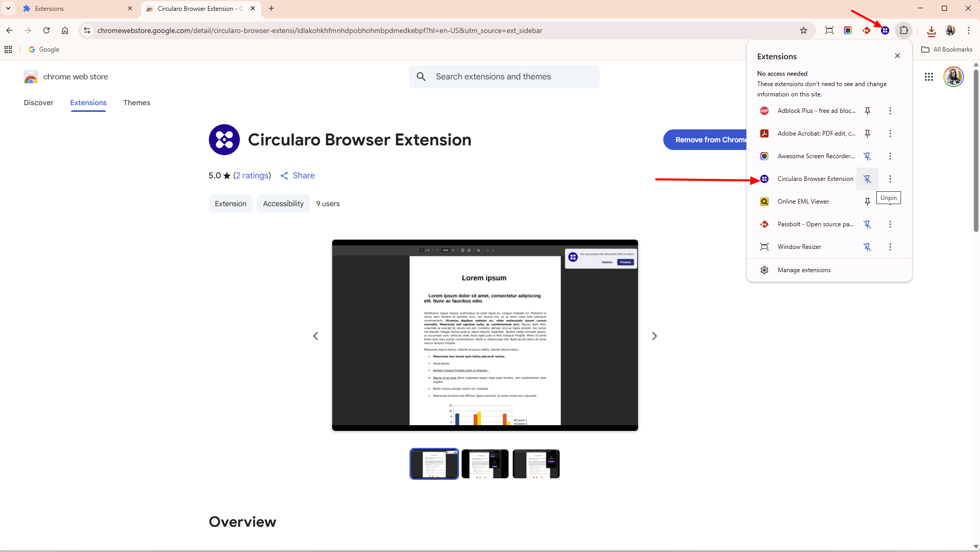
Task: Unpin the Circularo Browser Extension
Action: click(868, 179)
